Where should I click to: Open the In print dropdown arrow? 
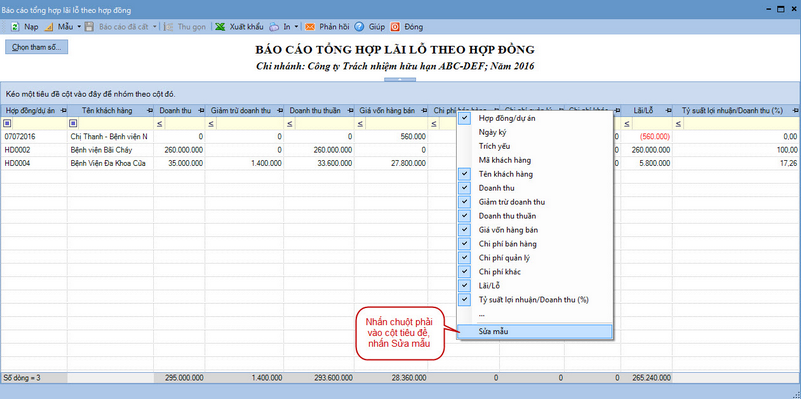[x=297, y=27]
